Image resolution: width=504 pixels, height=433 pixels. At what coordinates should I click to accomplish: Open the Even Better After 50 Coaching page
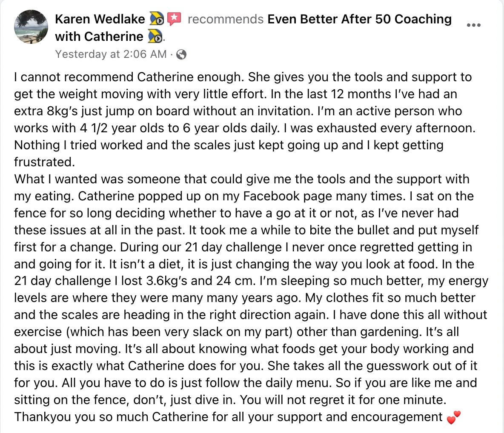[x=359, y=19]
